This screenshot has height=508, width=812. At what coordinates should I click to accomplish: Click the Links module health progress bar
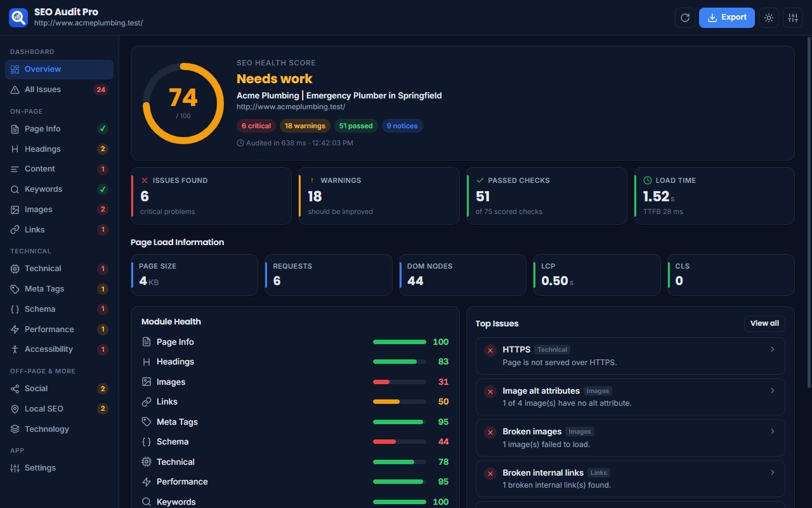click(400, 402)
